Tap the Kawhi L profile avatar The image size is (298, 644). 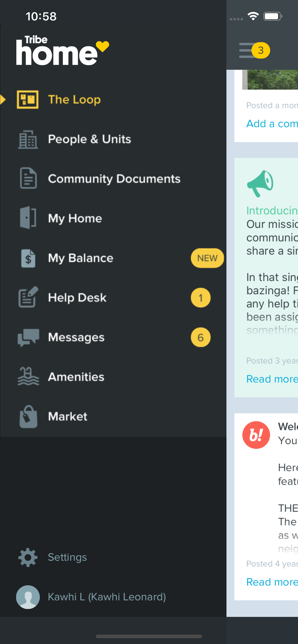[28, 597]
